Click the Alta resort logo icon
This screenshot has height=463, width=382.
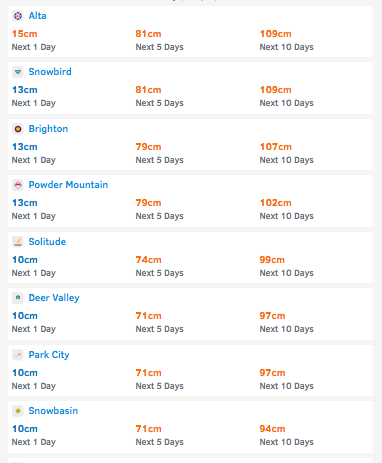coord(18,16)
